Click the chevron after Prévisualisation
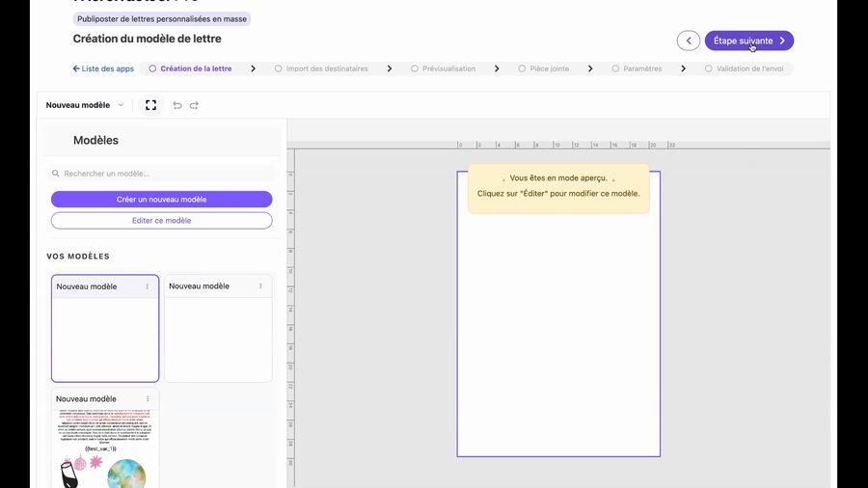 coord(497,68)
